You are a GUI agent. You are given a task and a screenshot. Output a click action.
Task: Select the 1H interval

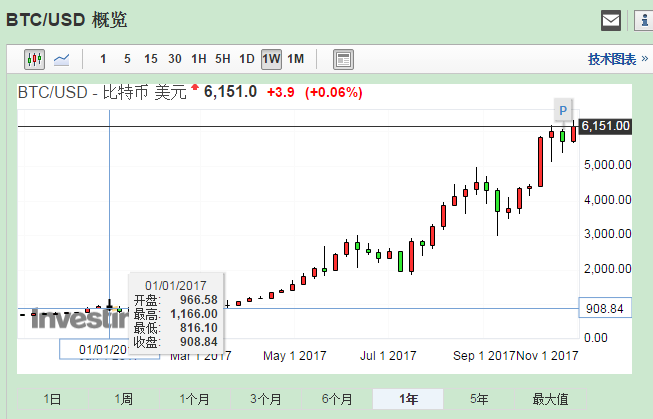click(x=199, y=59)
